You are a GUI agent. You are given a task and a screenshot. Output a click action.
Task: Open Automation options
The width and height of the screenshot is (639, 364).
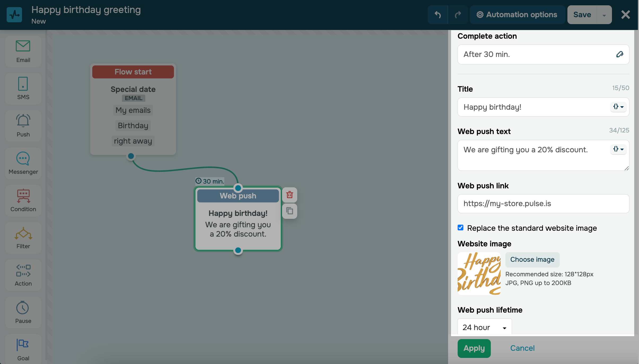[x=517, y=15]
